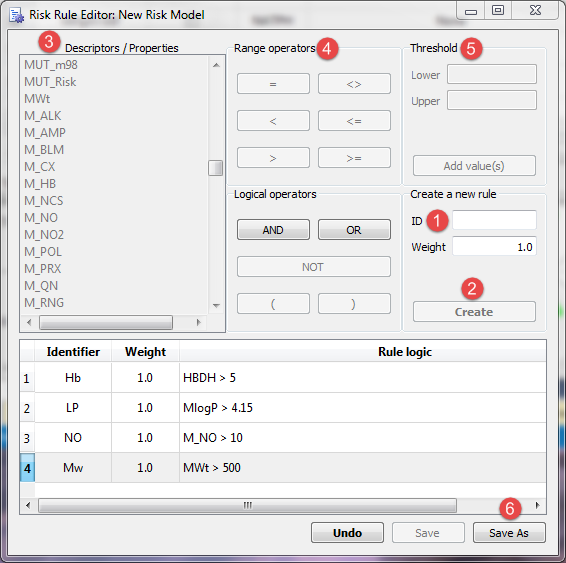Screen dimensions: 566x563
Task: Select the MUT_m98 descriptor
Action: (x=51, y=65)
